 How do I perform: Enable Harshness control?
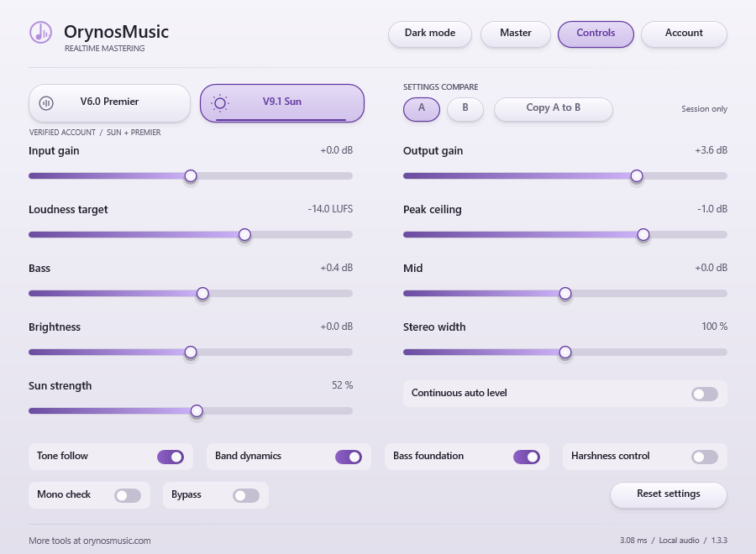(x=705, y=457)
